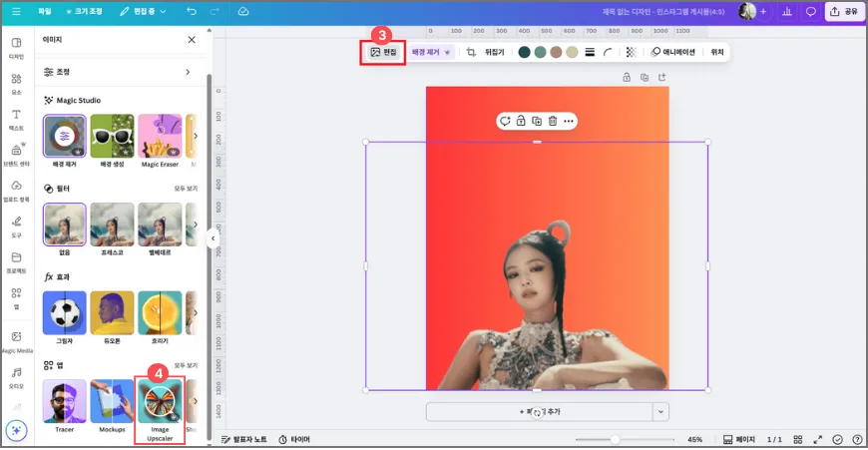Image resolution: width=868 pixels, height=450 pixels.
Task: Open the 편집 중 mode dropdown
Action: (x=143, y=12)
